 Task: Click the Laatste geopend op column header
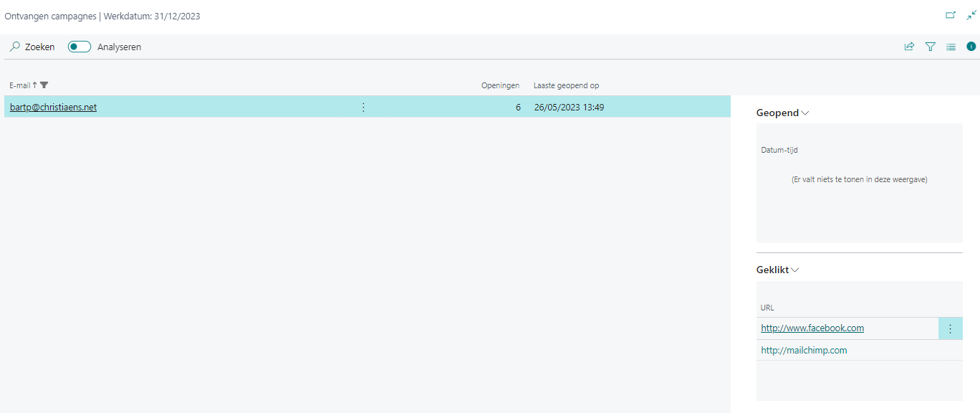click(x=566, y=85)
